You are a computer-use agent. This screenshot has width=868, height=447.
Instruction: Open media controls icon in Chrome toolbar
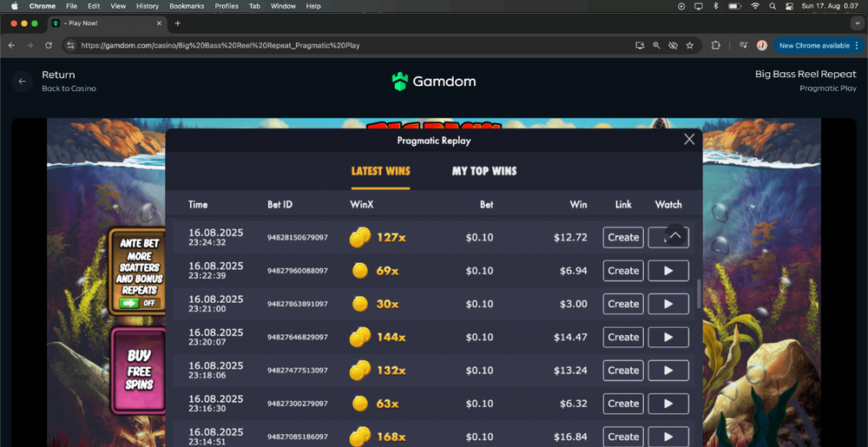point(744,45)
